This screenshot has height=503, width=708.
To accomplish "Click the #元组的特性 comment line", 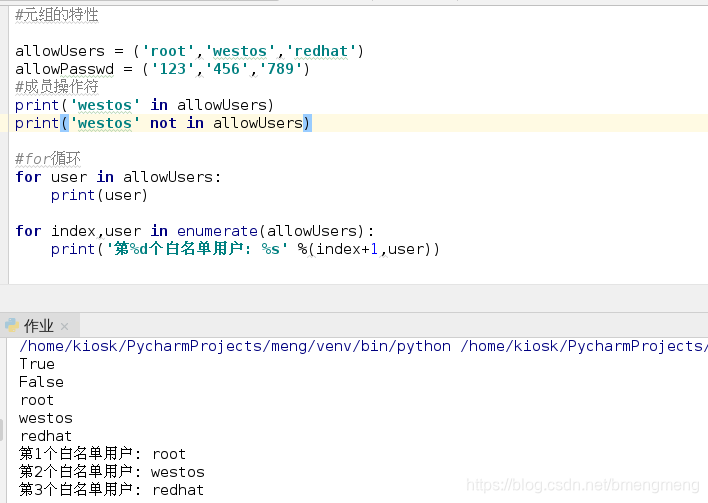I will [x=56, y=15].
